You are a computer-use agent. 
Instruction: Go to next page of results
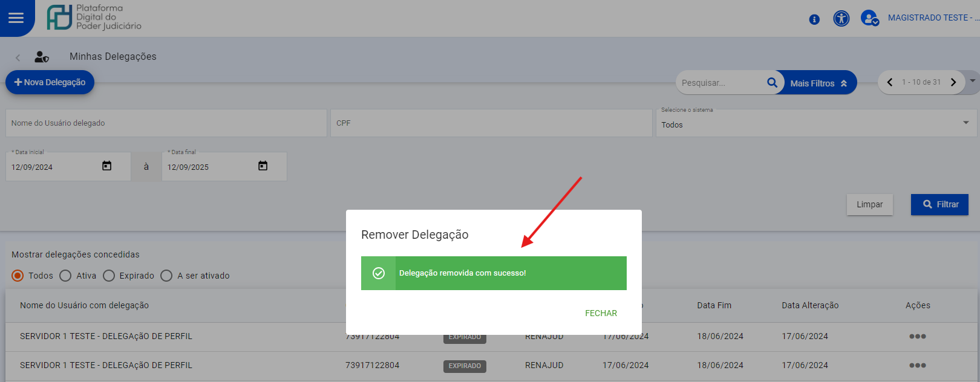click(x=953, y=82)
